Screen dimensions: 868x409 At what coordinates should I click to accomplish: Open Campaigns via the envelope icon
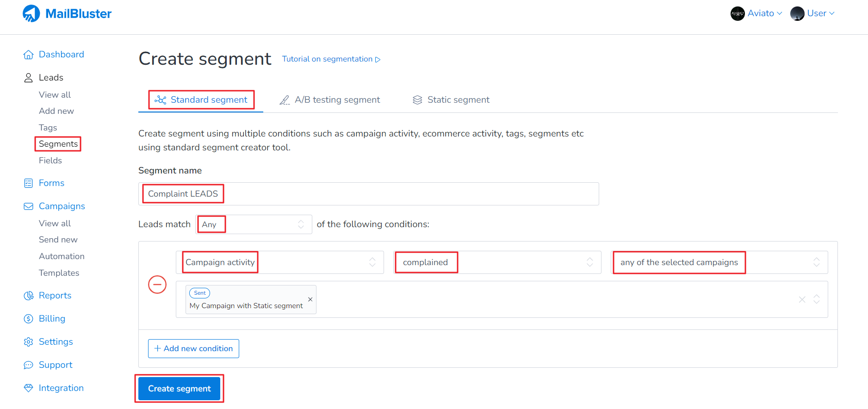click(x=28, y=206)
